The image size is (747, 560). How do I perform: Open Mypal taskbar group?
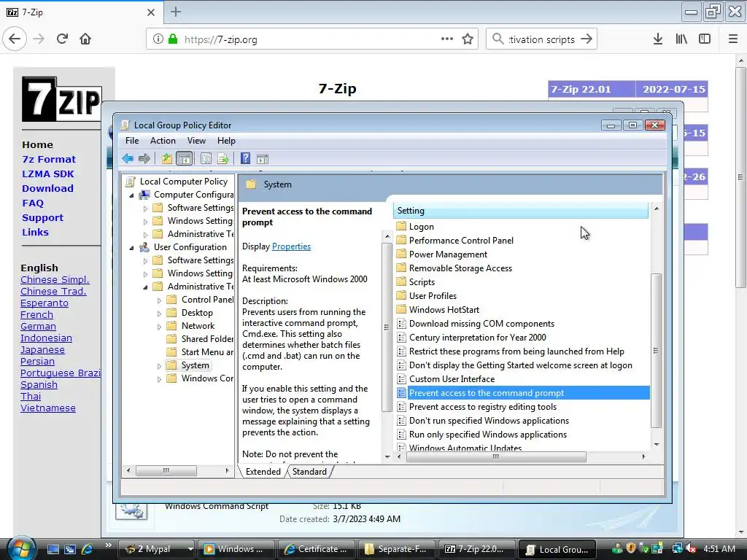(x=156, y=549)
